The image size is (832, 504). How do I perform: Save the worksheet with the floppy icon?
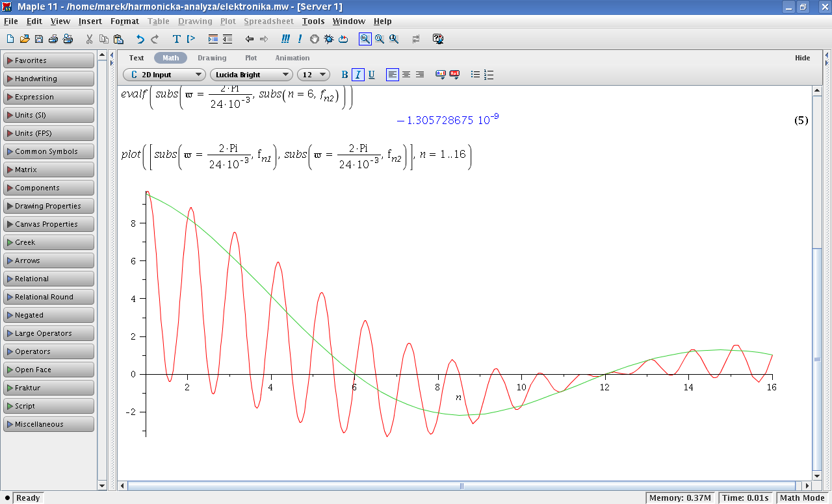pyautogui.click(x=38, y=39)
